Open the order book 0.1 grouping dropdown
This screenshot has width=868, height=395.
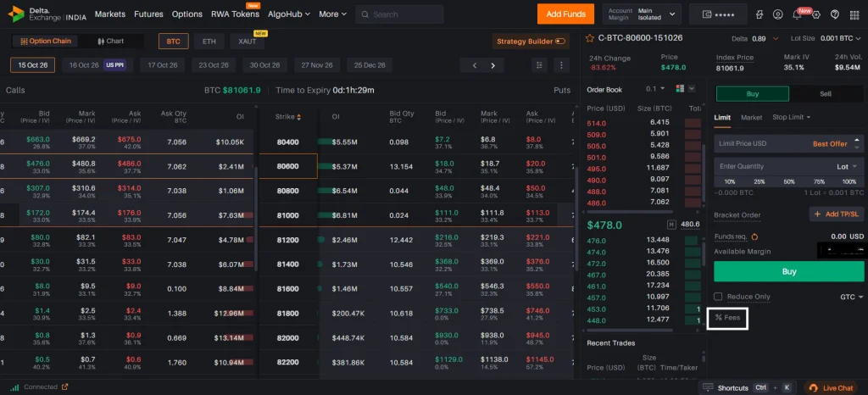click(655, 89)
